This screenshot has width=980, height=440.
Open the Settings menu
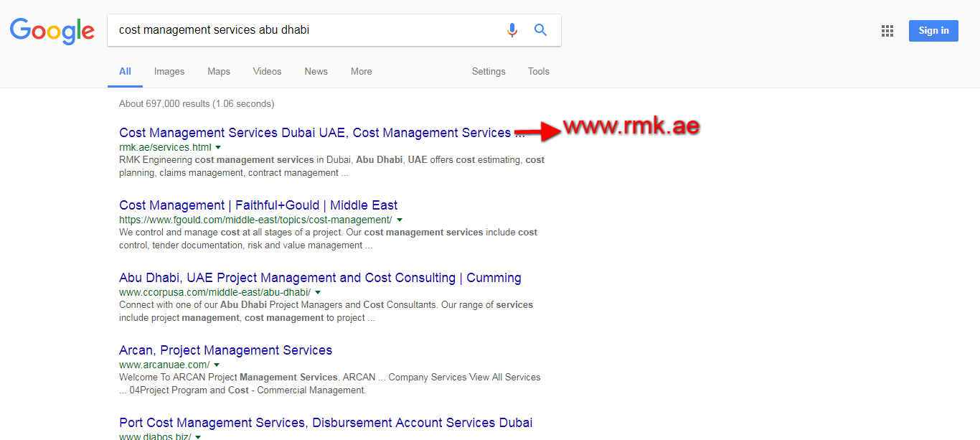tap(489, 72)
